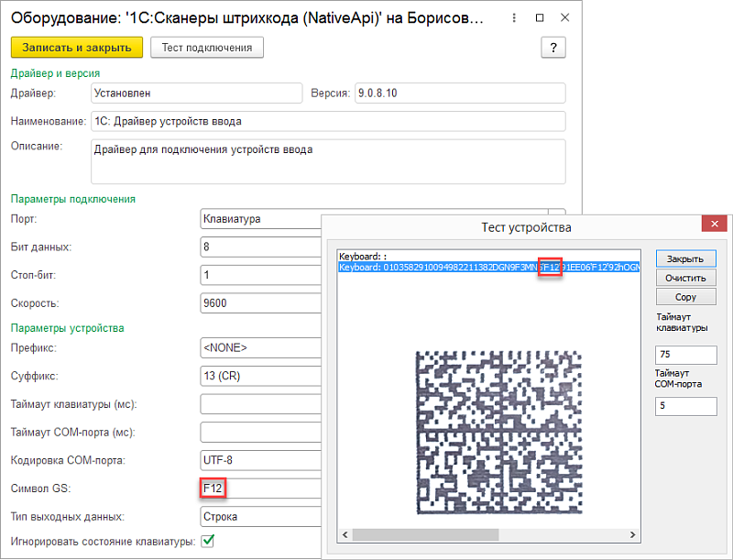Clear test output with Очистить
Viewport: 733px width, 560px height.
[x=685, y=278]
